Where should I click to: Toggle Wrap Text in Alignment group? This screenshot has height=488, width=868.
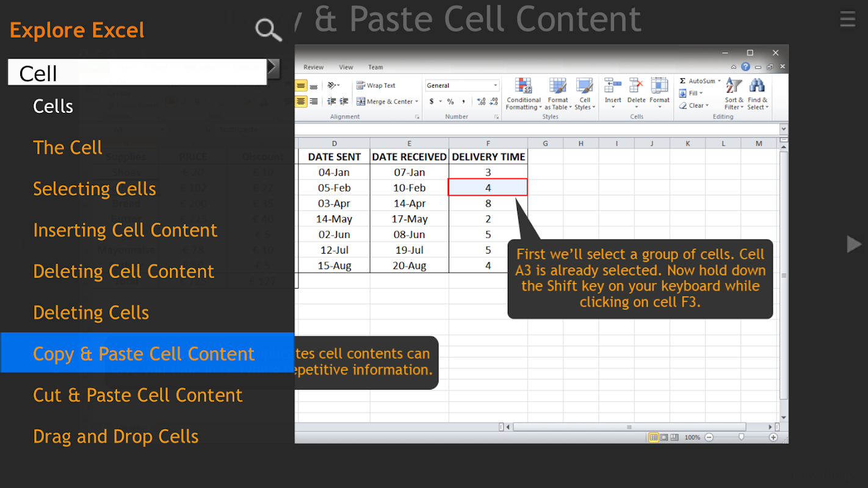pyautogui.click(x=376, y=85)
